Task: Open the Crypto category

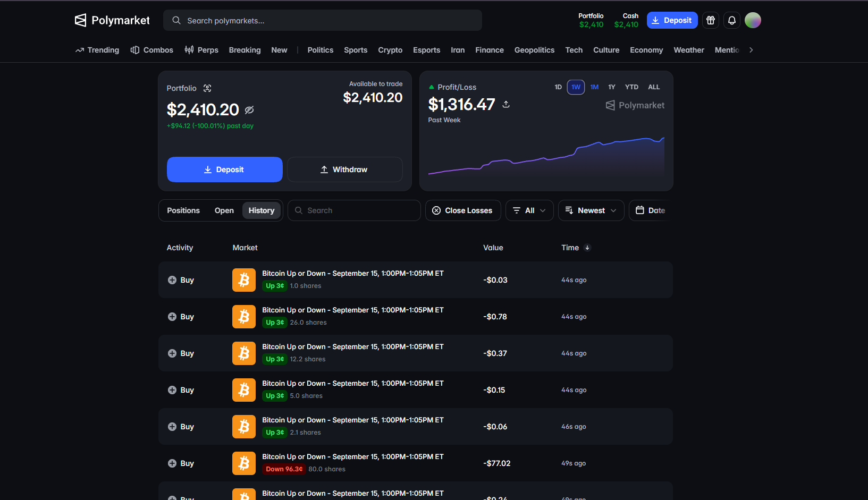Action: pyautogui.click(x=390, y=50)
